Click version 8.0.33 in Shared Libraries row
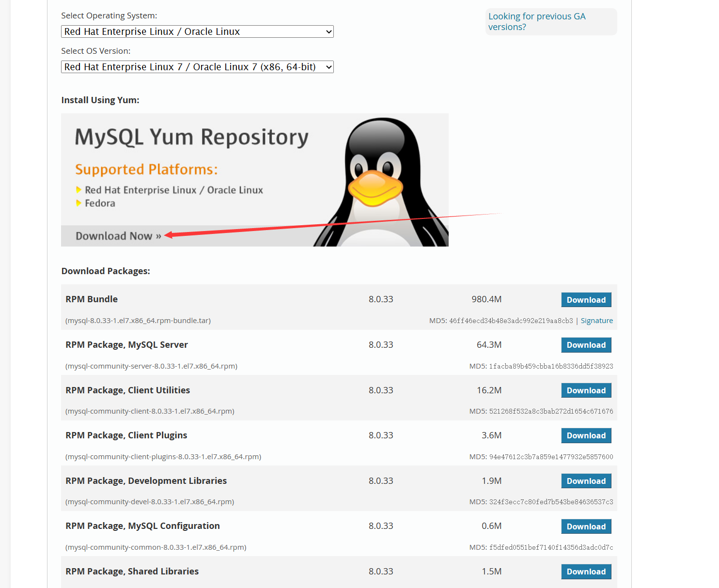 (x=381, y=572)
